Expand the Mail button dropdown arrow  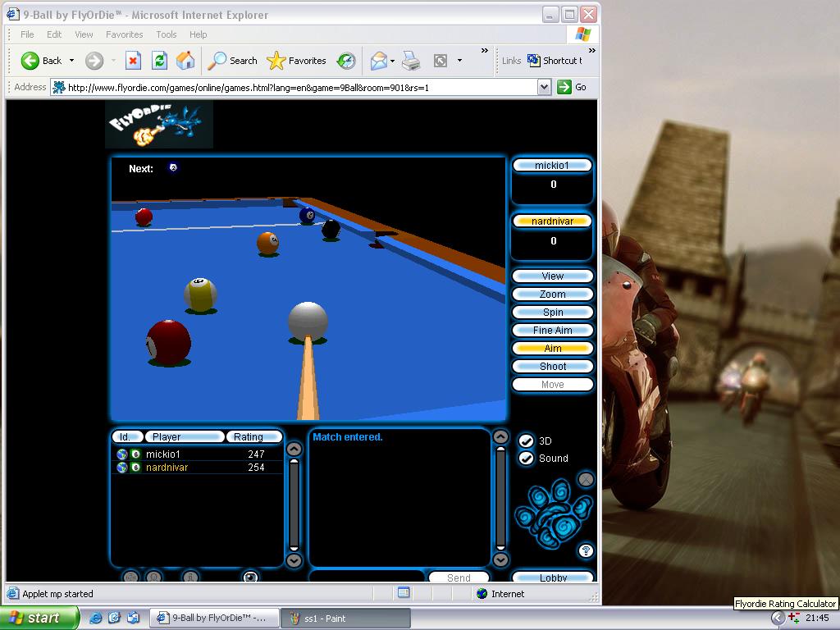393,61
